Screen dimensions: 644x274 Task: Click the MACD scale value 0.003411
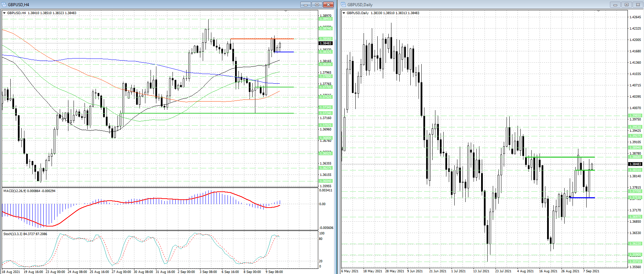[326, 190]
